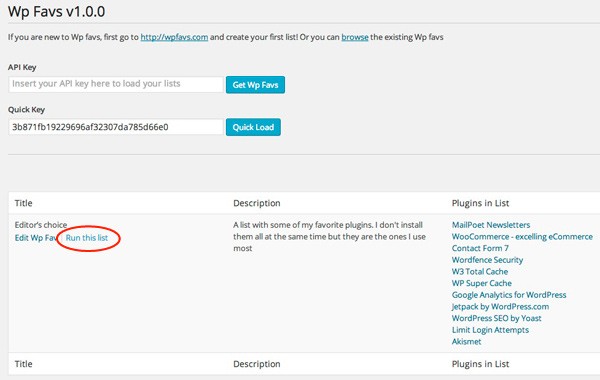Open the Contact Form 7 plugin link

[x=480, y=248]
